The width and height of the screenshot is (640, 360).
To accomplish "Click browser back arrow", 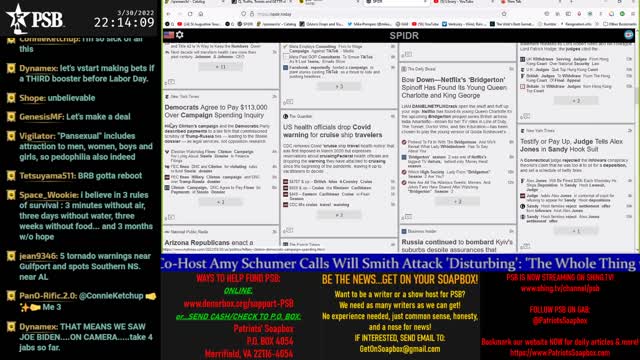I will 169,14.
